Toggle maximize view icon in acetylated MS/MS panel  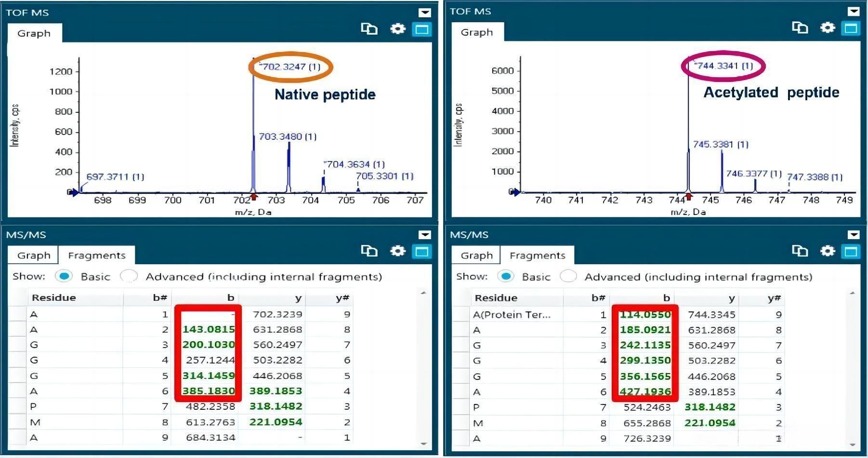851,251
